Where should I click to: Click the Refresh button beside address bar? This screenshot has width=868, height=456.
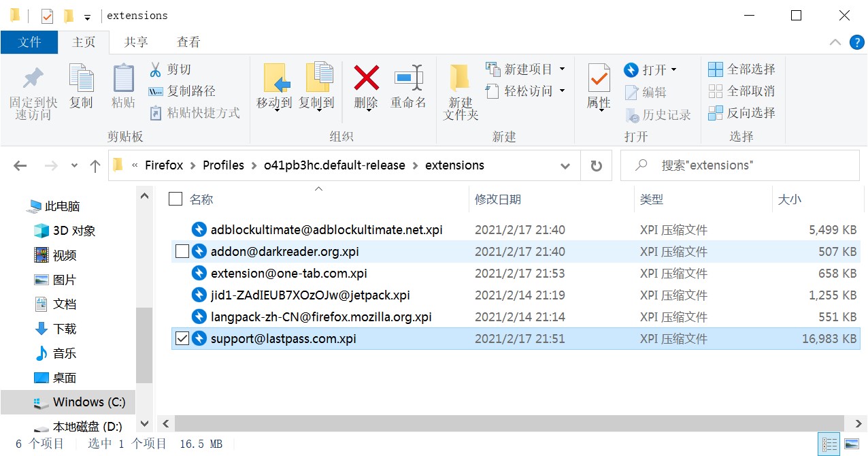597,165
